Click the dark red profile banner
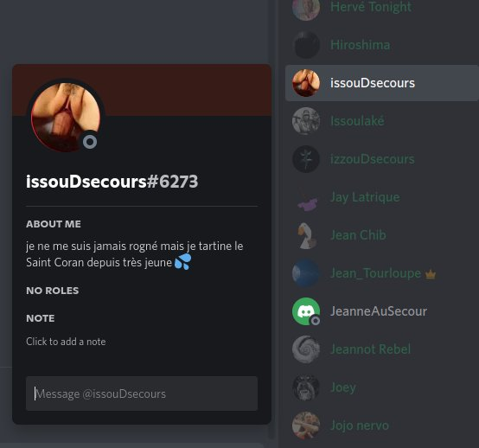Screen dimensions: 479x448 pos(183,90)
